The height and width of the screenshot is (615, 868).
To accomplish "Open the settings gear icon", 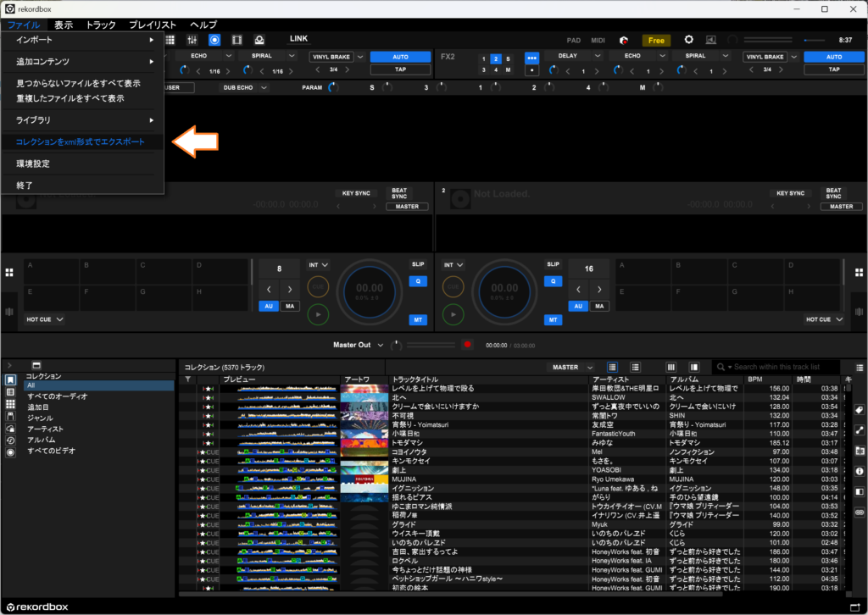I will coord(688,40).
